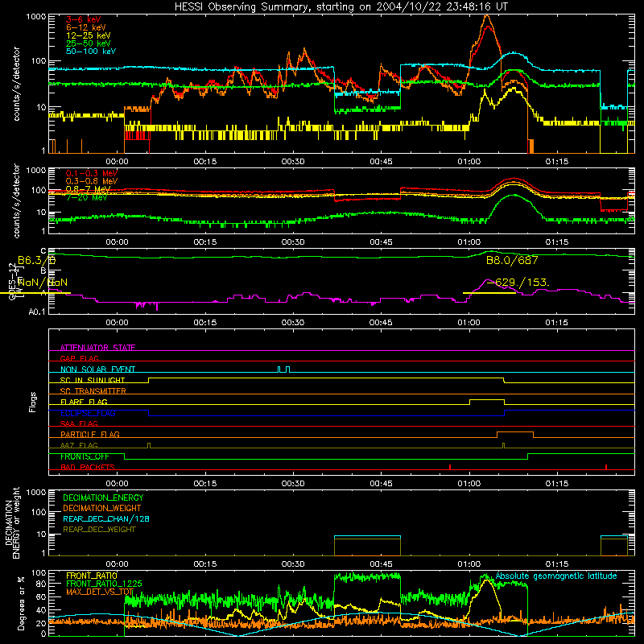Click the 'MAX_DET_VS_TOT' legend entry
Image resolution: width=644 pixels, height=644 pixels.
pyautogui.click(x=100, y=592)
